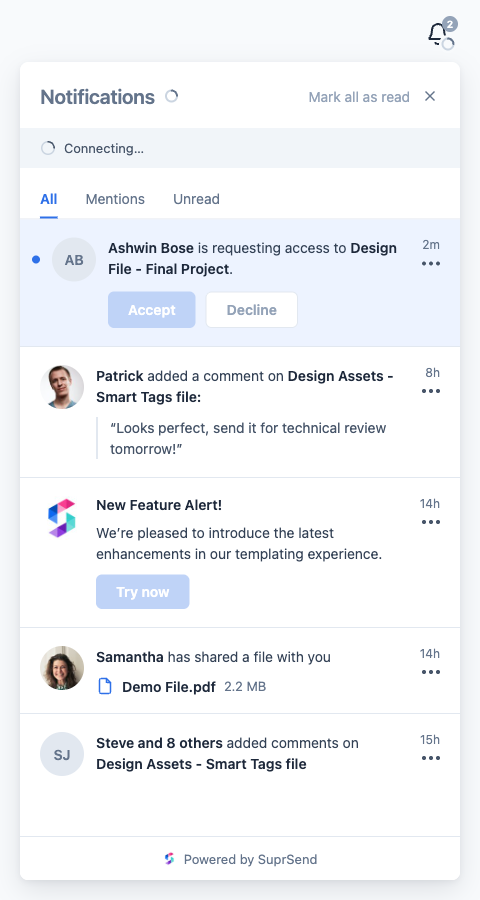Click the Demo File.pdf document icon
The image size is (480, 900).
pos(104,686)
